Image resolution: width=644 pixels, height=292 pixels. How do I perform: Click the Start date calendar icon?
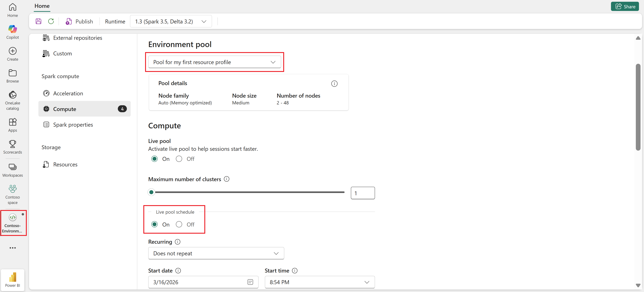(250, 282)
